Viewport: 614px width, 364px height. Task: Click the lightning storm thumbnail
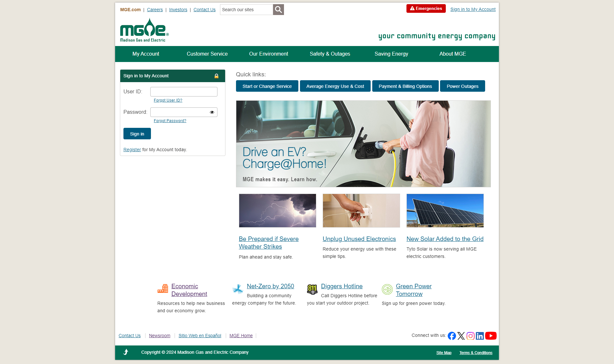click(x=278, y=211)
